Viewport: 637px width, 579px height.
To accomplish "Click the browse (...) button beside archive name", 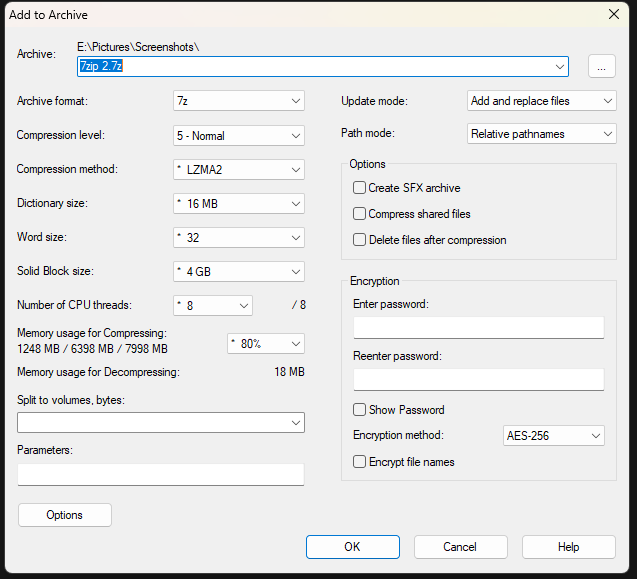I will click(x=600, y=66).
